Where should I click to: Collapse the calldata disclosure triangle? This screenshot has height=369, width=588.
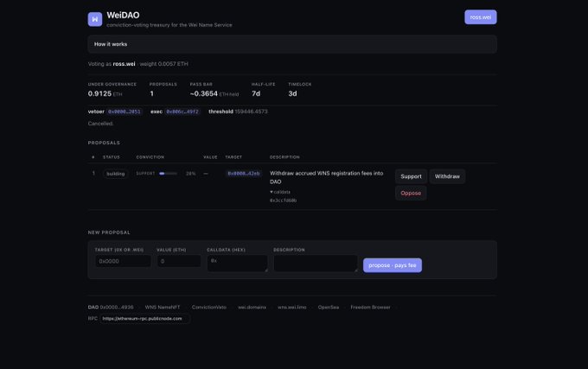click(272, 192)
